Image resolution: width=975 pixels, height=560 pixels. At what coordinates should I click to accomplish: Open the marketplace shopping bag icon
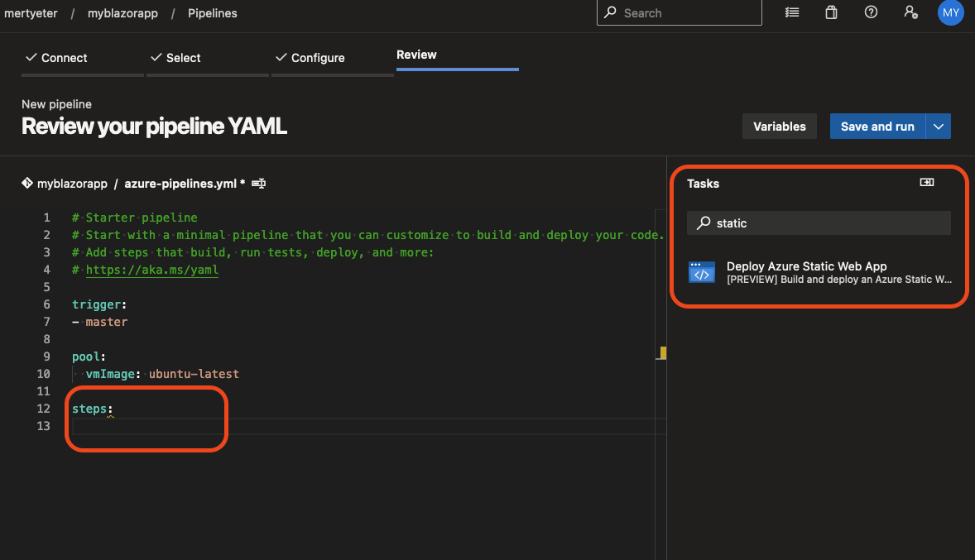coord(831,12)
